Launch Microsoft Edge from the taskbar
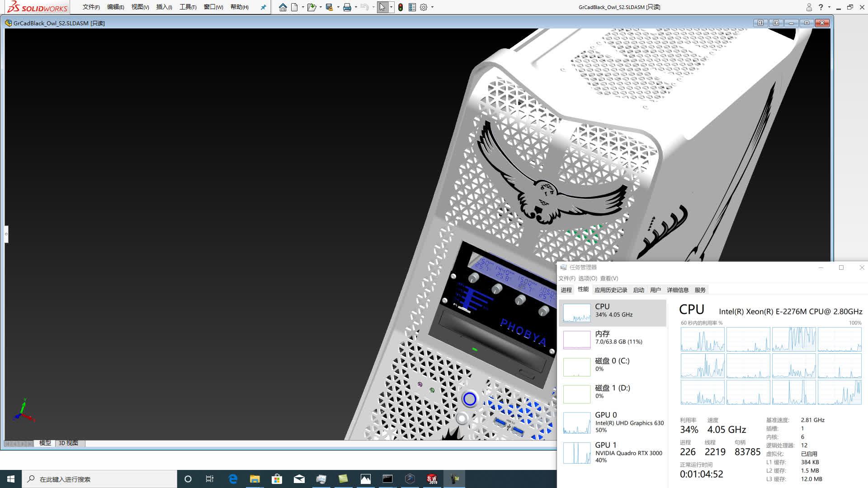This screenshot has height=488, width=868. click(x=233, y=479)
